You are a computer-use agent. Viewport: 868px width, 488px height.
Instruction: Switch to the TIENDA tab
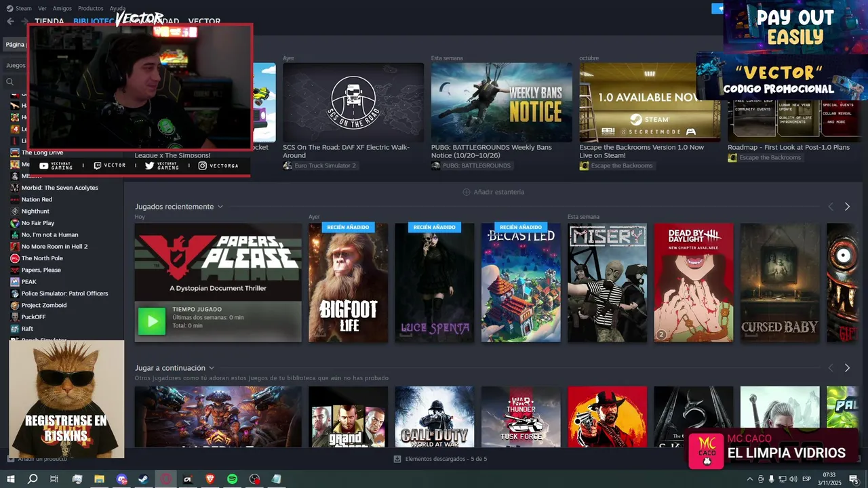(50, 21)
